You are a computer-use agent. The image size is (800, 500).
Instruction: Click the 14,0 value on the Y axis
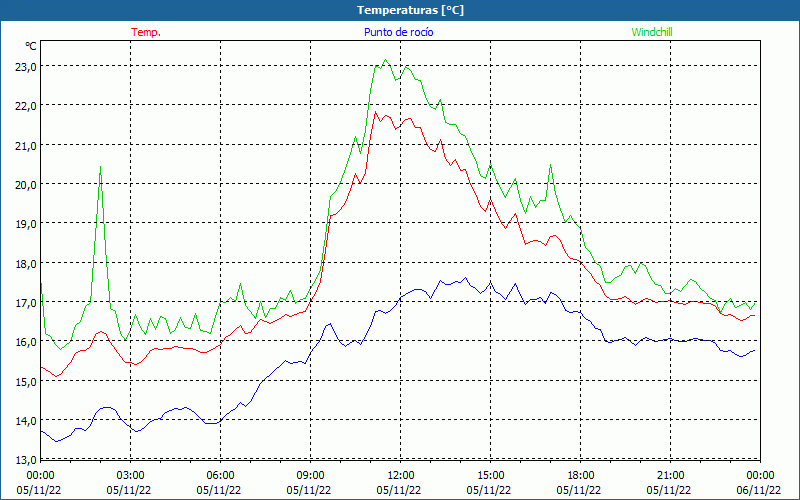pos(26,420)
